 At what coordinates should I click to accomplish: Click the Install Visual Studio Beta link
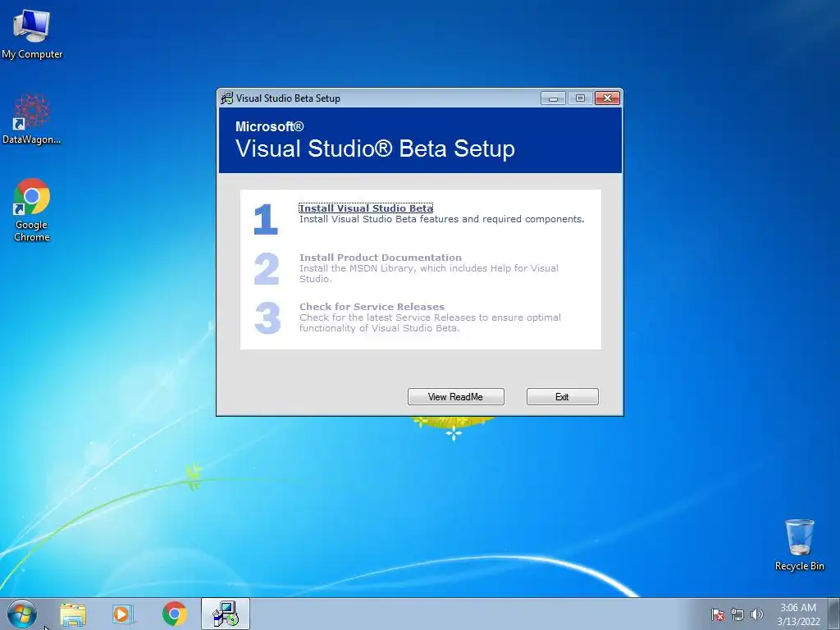point(366,208)
